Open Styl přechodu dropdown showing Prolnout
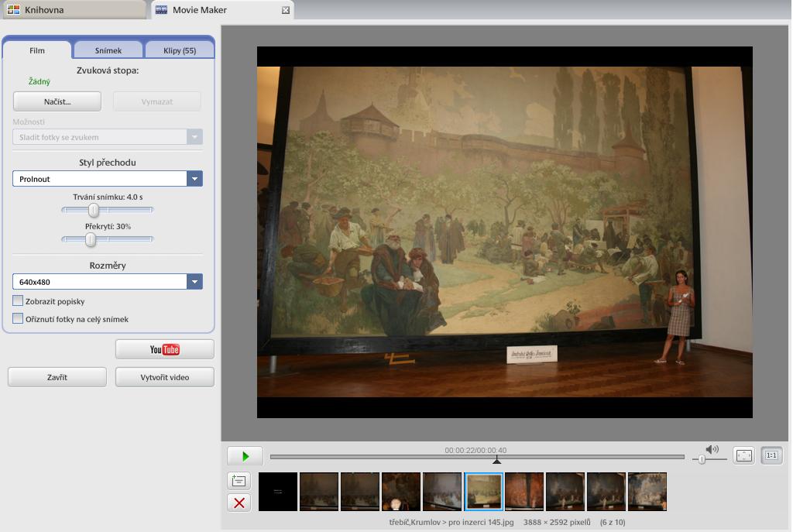This screenshot has height=532, width=793. coord(108,179)
